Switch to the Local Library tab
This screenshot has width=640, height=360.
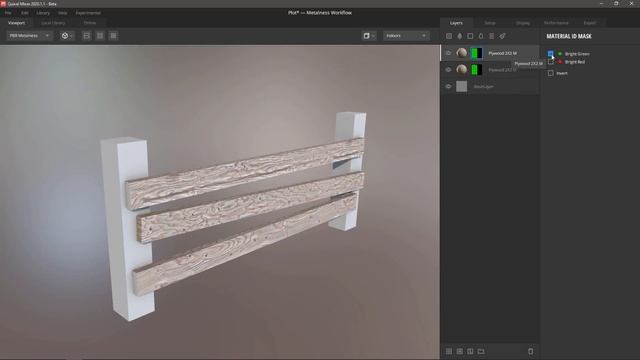click(x=53, y=23)
